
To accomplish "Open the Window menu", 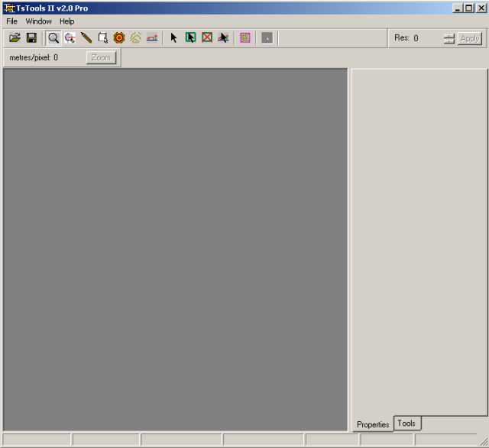I will (38, 21).
